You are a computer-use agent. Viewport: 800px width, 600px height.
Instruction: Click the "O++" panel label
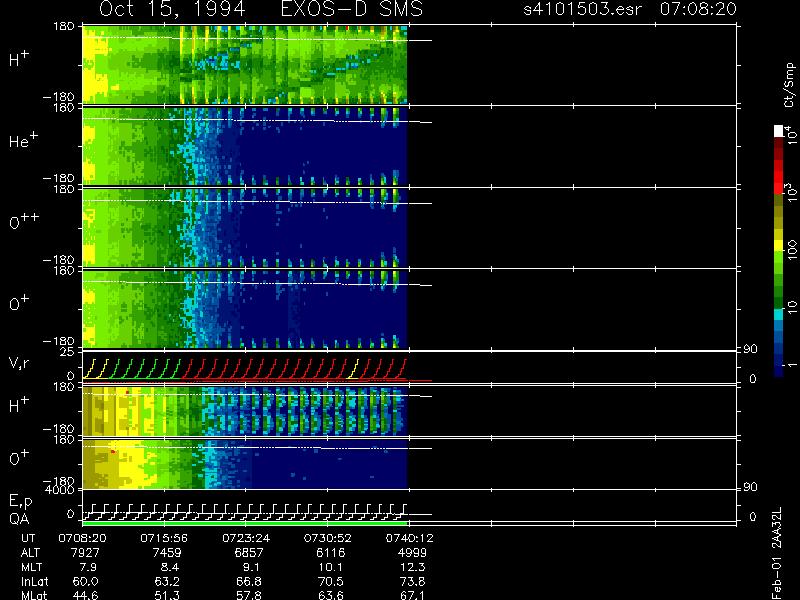23,221
